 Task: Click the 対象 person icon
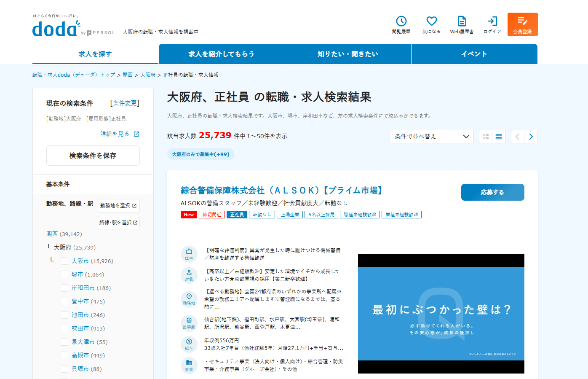coord(189,275)
